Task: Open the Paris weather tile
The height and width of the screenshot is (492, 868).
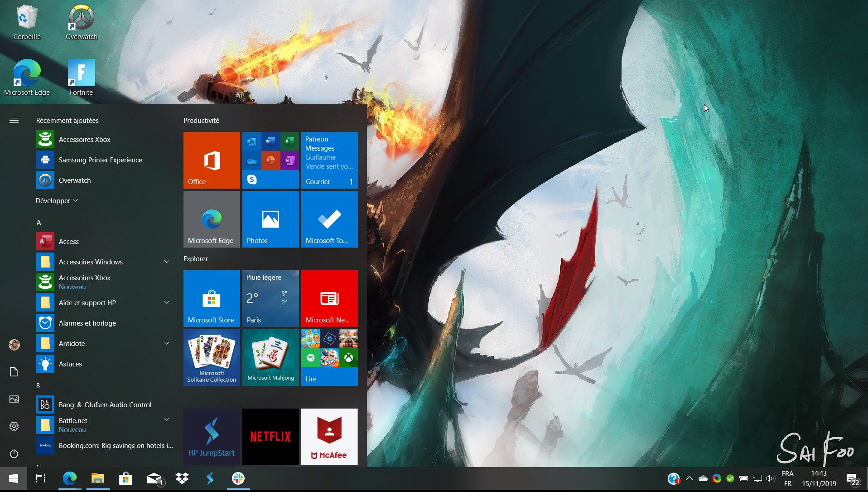Action: (x=270, y=298)
